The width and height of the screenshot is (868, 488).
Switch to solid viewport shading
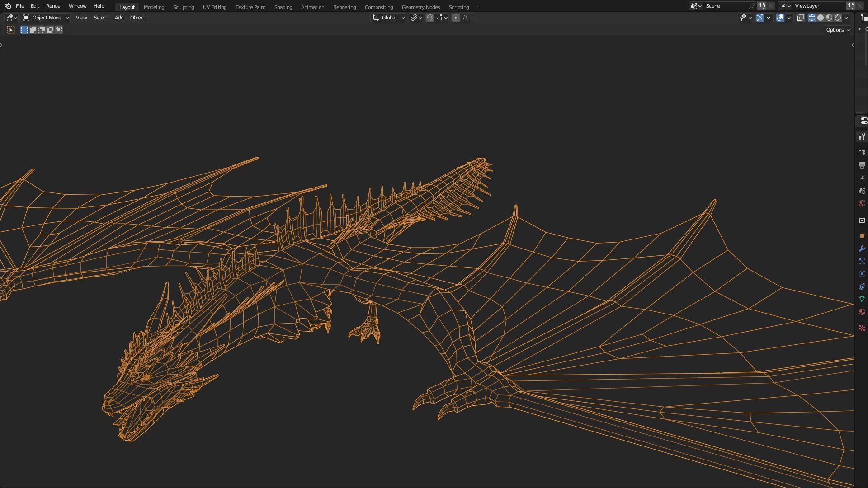821,18
